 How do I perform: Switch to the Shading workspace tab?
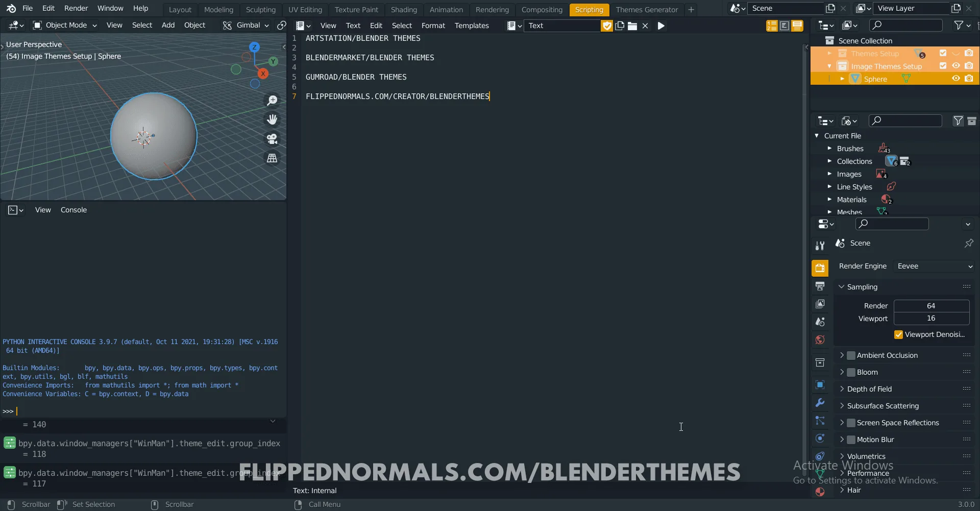click(x=404, y=9)
